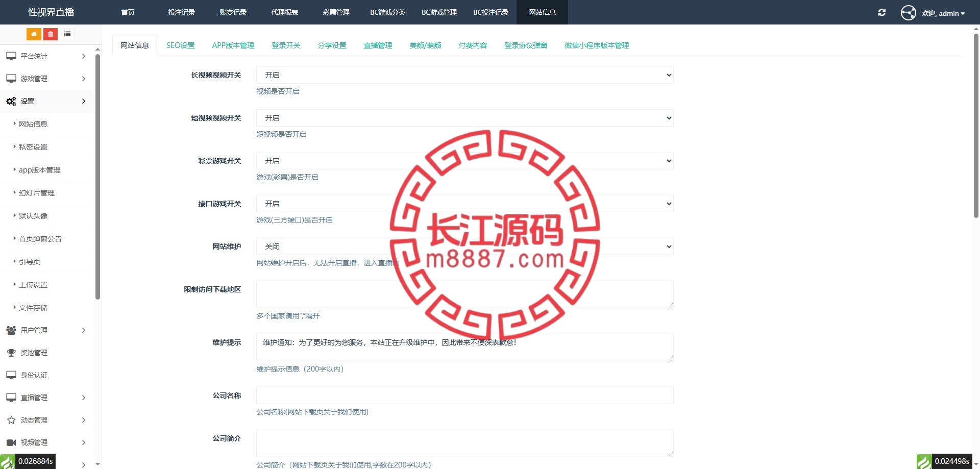Screen dimensions: 980x469
Task: Open the 彩票游戏开关 dropdown
Action: point(464,161)
